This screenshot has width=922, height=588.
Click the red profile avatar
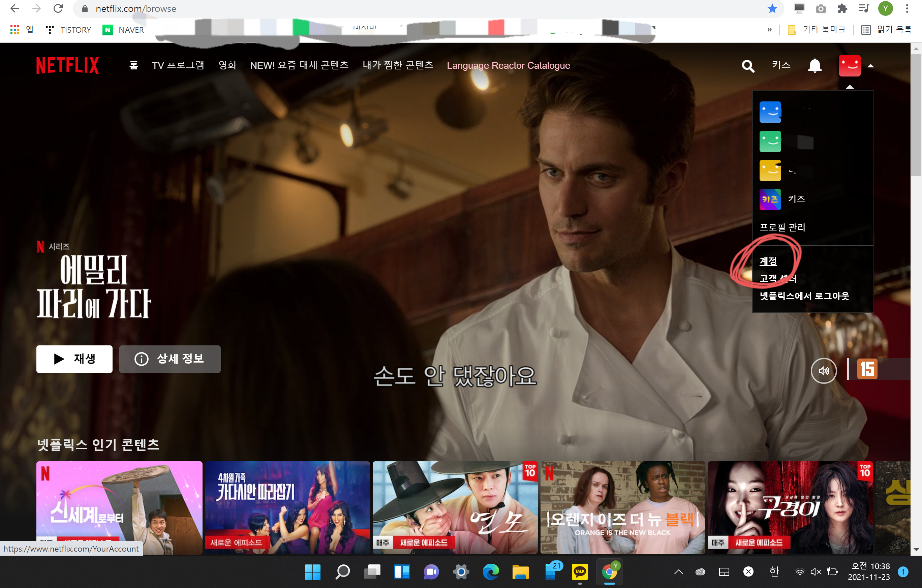849,66
